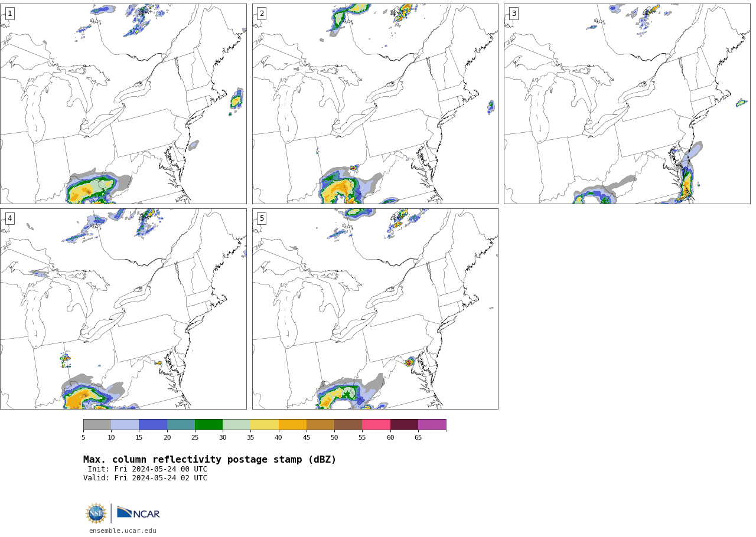Click the NSF logo

pos(96,513)
